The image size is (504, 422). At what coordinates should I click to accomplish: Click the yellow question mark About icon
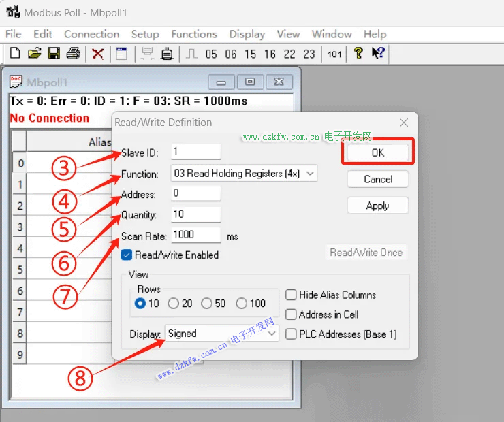click(x=358, y=53)
